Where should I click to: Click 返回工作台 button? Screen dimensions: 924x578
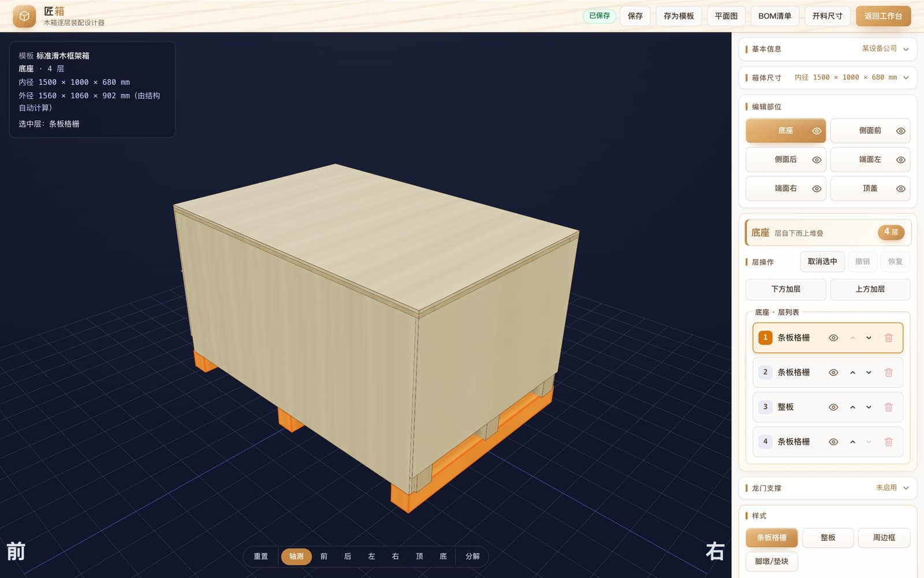tap(883, 16)
